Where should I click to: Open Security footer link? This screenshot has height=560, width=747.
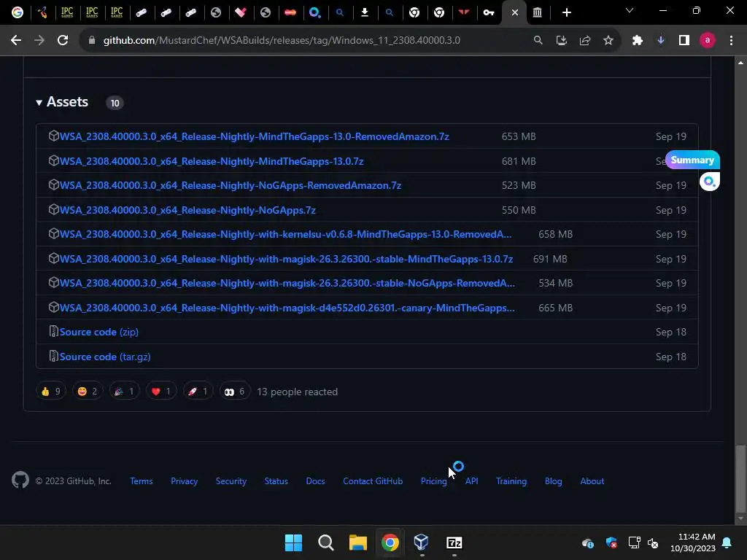(x=231, y=481)
